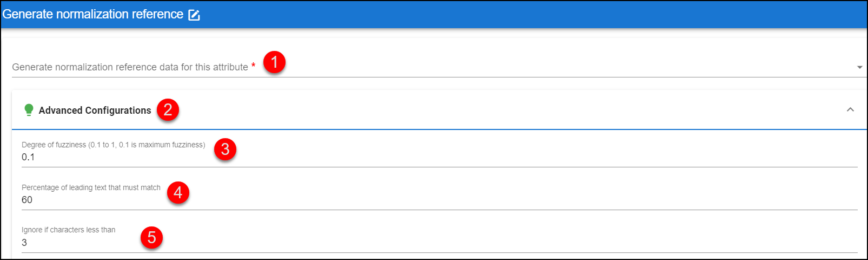Click the Advanced Configurations header text

pos(95,110)
